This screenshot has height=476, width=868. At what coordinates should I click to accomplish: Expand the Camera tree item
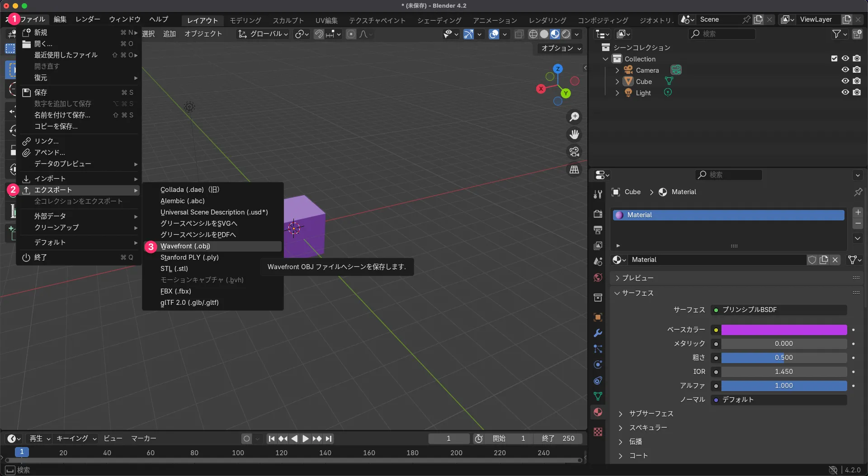click(617, 70)
